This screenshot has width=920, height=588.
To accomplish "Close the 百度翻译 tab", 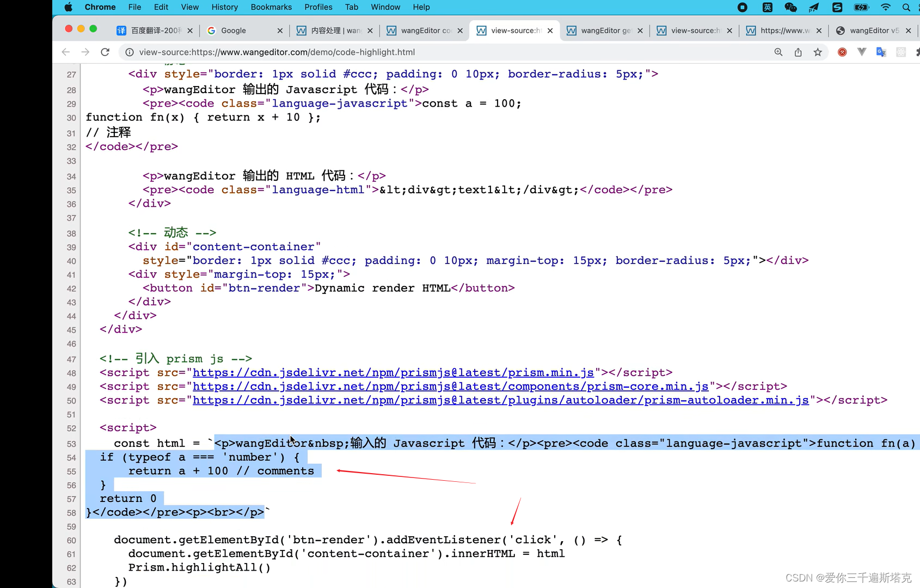I will 190,31.
